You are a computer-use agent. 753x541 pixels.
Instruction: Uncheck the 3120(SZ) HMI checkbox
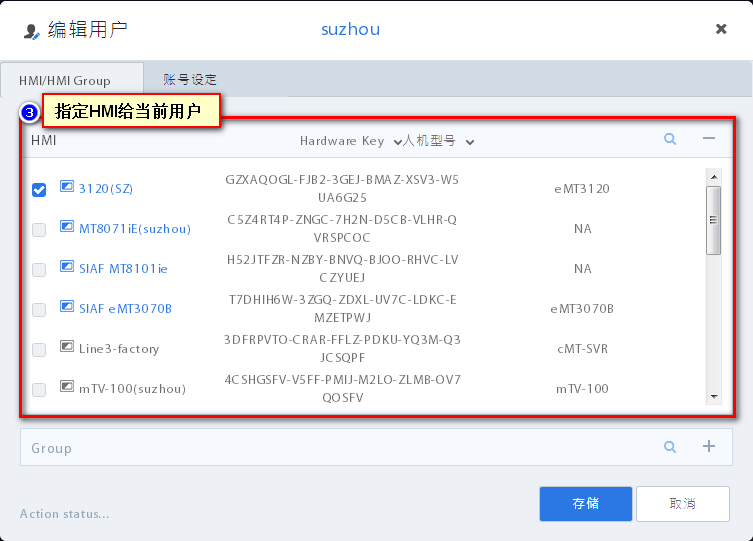point(39,189)
